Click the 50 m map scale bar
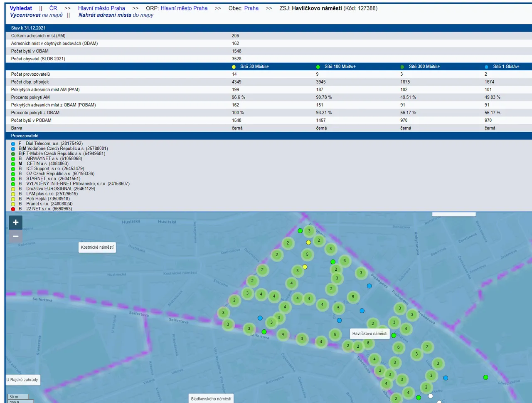 coord(18,397)
